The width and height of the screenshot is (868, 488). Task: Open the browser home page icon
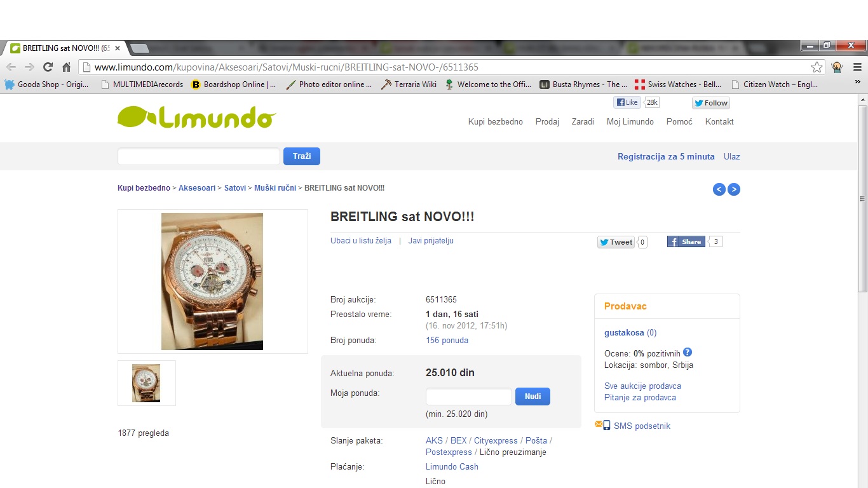(x=66, y=67)
